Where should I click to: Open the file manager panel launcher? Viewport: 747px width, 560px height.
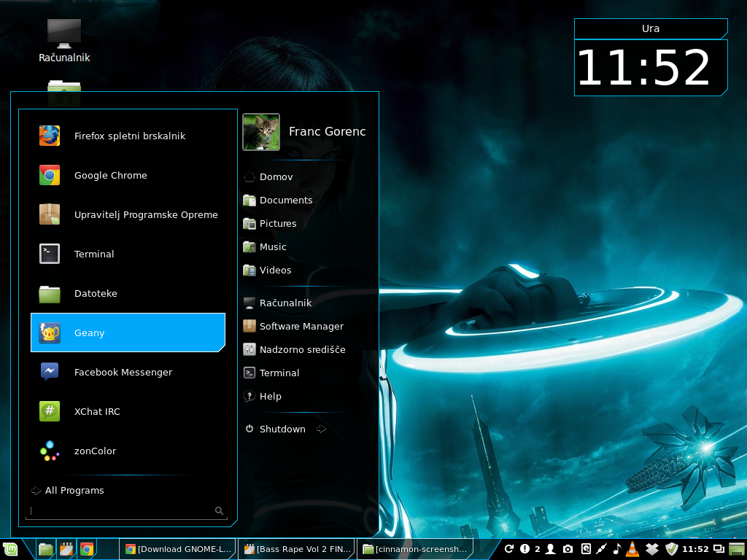pos(46,549)
